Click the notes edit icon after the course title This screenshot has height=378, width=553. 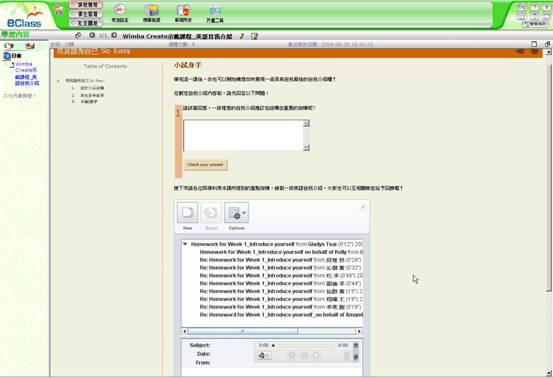(x=254, y=36)
